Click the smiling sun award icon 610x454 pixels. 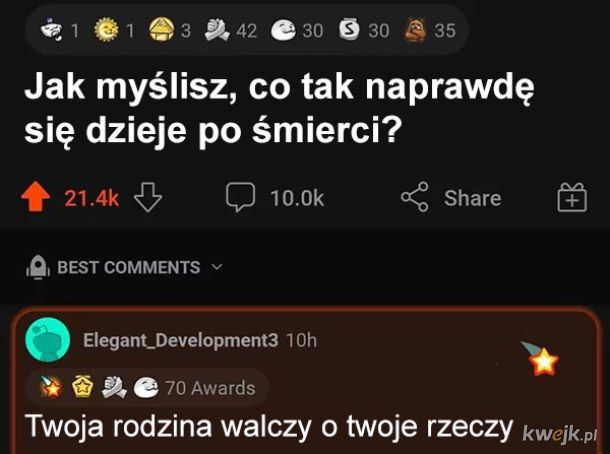pos(107,30)
